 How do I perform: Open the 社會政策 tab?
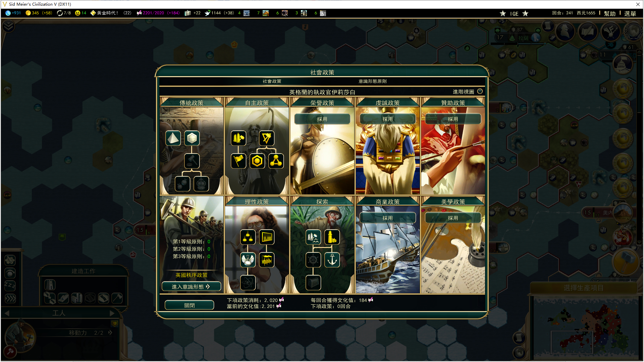tap(272, 81)
